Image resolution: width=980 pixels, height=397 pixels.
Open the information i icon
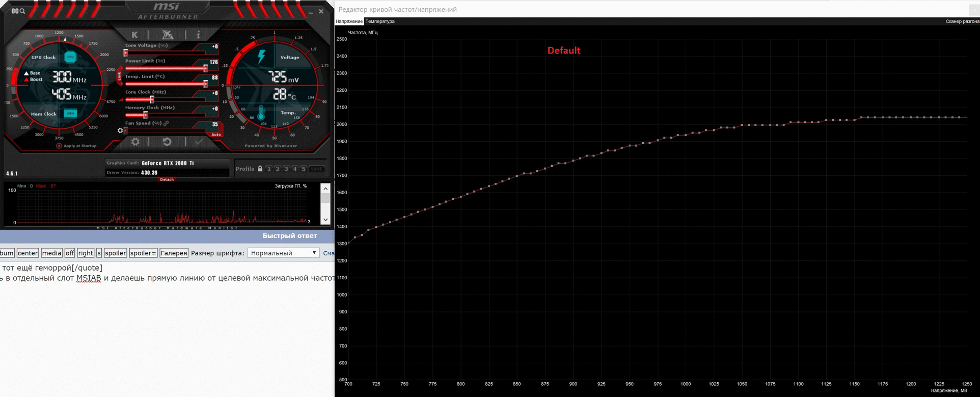[198, 35]
